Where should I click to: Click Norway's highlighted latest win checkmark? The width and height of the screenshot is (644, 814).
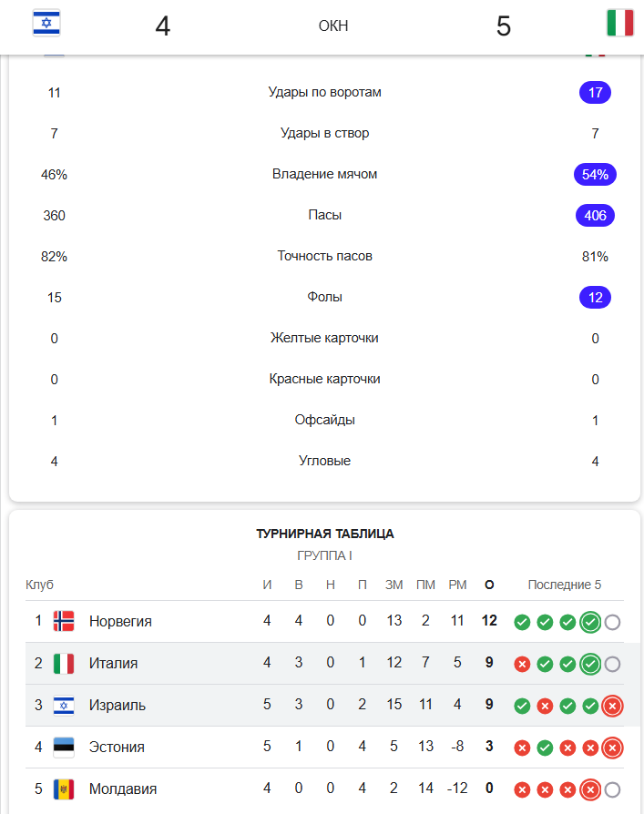pos(590,622)
